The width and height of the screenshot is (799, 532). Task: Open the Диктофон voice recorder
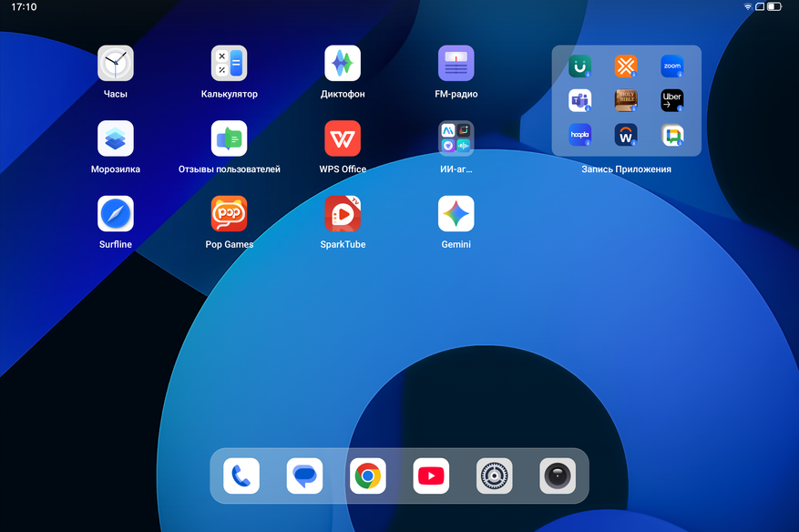tap(343, 63)
